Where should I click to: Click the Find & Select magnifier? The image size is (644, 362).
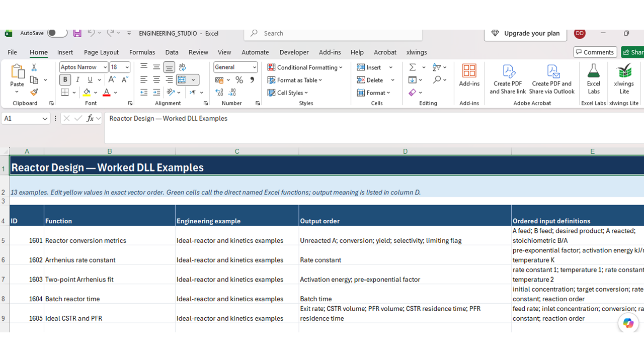(437, 80)
